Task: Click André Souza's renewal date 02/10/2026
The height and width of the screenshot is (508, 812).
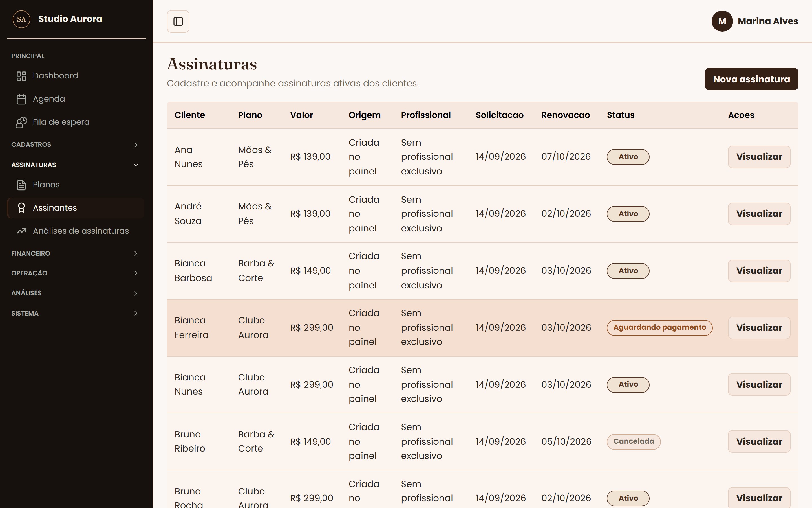Action: coord(566,214)
